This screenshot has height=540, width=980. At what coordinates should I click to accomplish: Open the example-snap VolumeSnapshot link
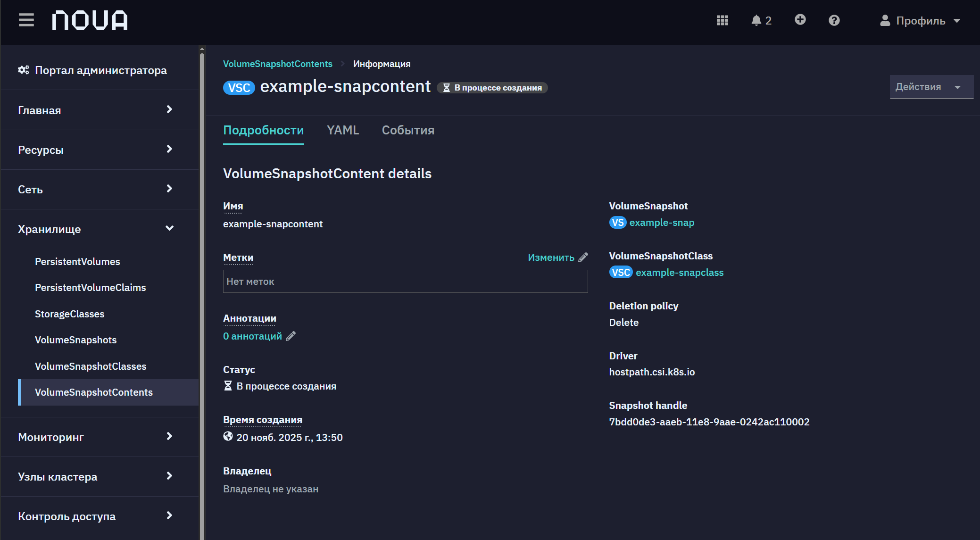point(662,223)
